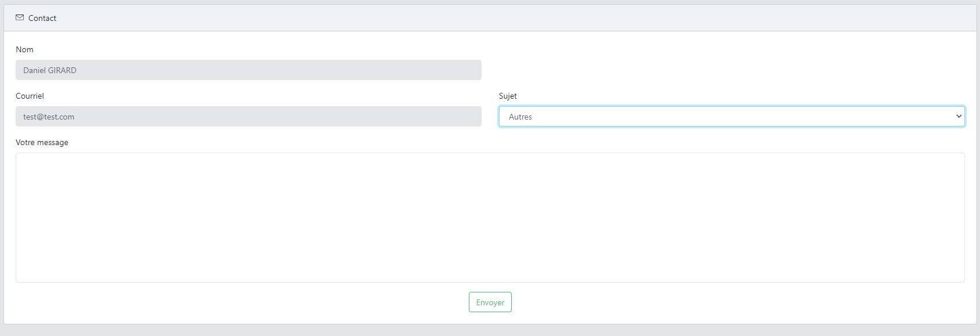The height and width of the screenshot is (336, 980).
Task: Click the selected Autres value
Action: [520, 117]
